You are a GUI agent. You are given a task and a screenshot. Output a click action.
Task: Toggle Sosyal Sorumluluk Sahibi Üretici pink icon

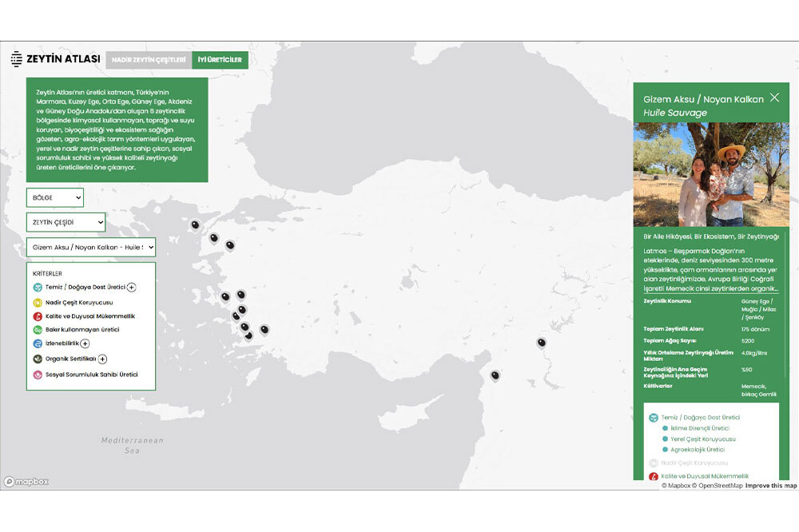pos(38,375)
